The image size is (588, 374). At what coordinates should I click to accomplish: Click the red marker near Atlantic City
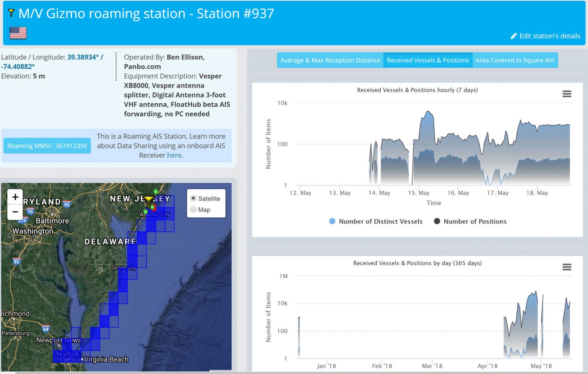154,209
